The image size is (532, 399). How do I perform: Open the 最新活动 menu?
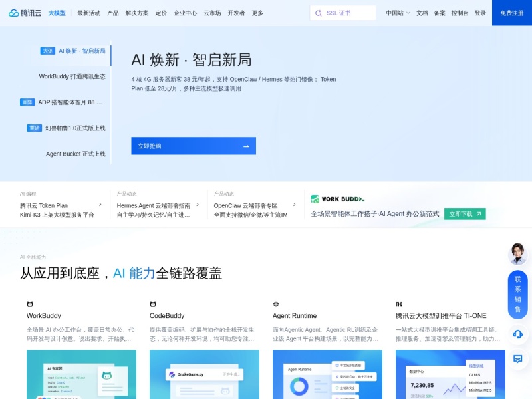click(89, 13)
